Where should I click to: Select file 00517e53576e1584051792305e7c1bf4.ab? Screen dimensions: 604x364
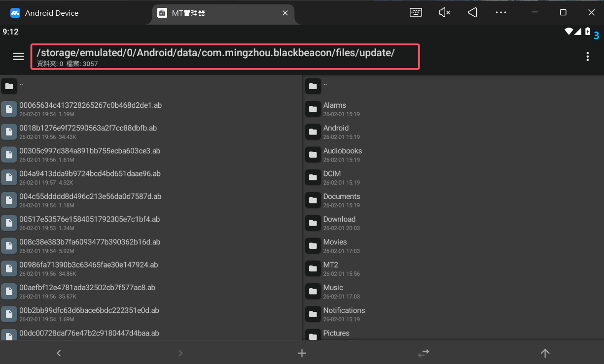pyautogui.click(x=150, y=223)
